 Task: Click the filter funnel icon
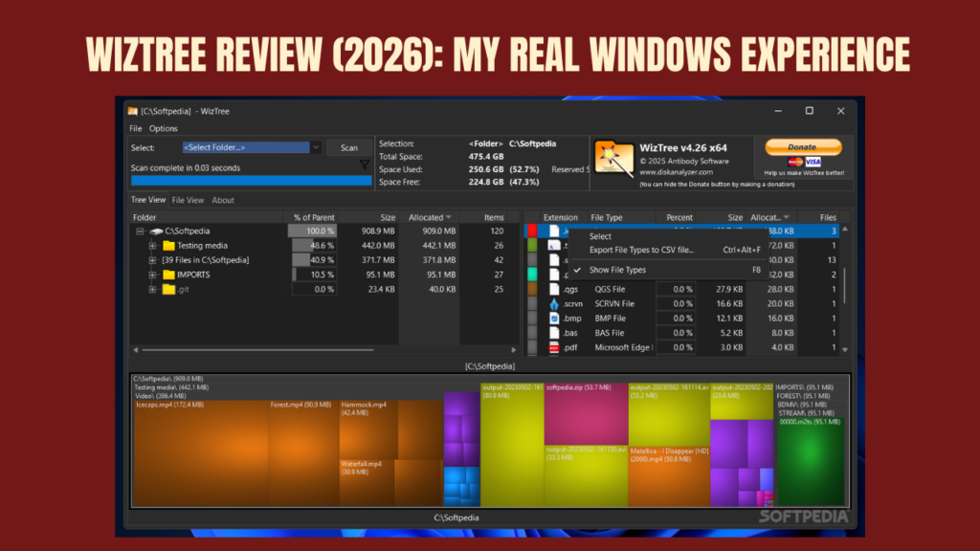coord(365,165)
